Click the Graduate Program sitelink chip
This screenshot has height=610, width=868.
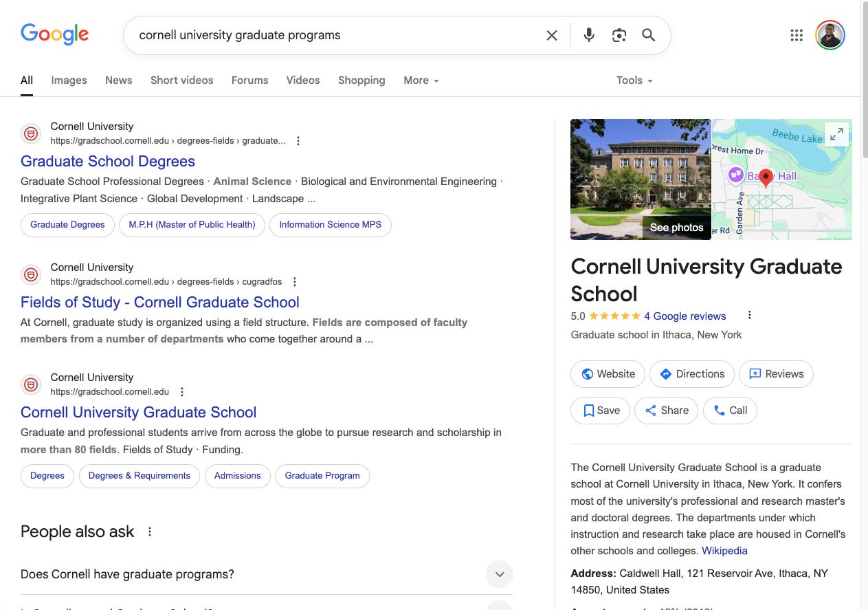click(322, 476)
